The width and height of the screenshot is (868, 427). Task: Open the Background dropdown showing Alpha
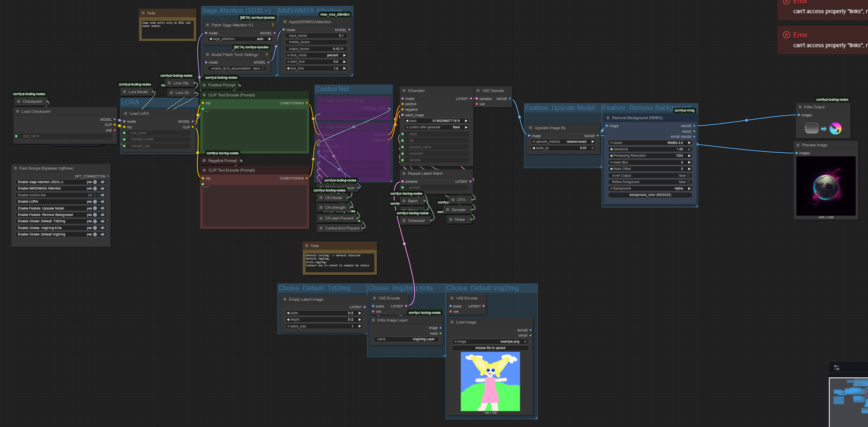point(650,188)
